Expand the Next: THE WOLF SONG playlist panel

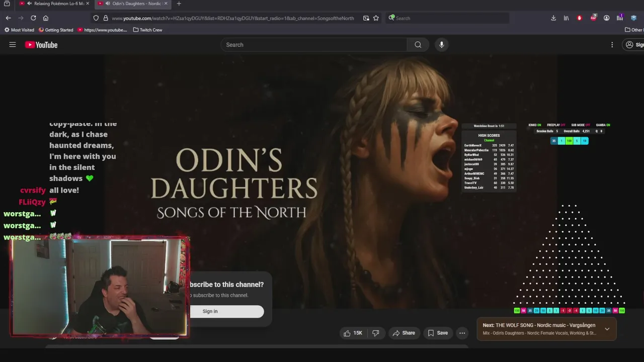coord(607,329)
